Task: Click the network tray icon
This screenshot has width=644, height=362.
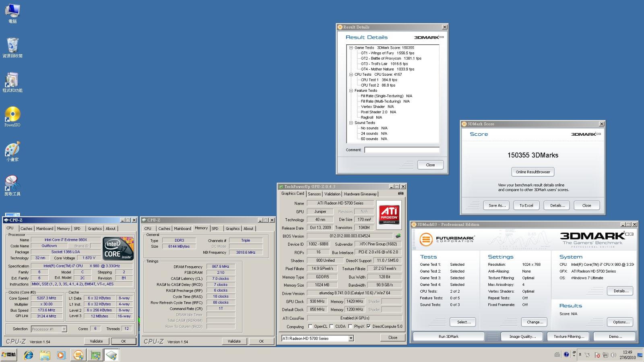Action: pyautogui.click(x=605, y=355)
